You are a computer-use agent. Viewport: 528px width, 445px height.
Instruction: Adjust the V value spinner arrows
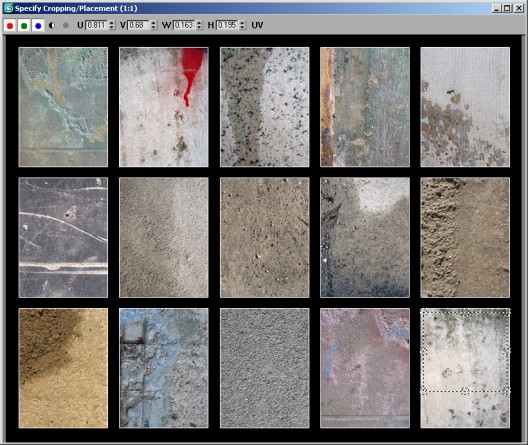tap(154, 25)
